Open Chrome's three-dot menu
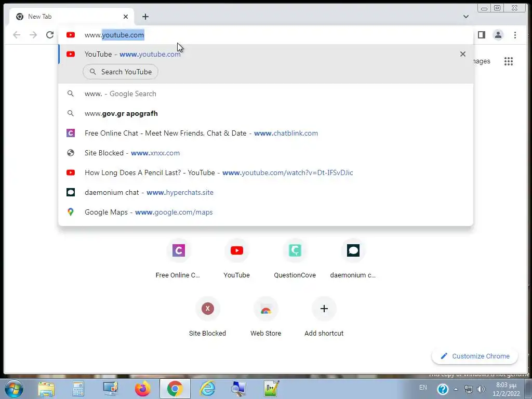532x399 pixels. [515, 35]
